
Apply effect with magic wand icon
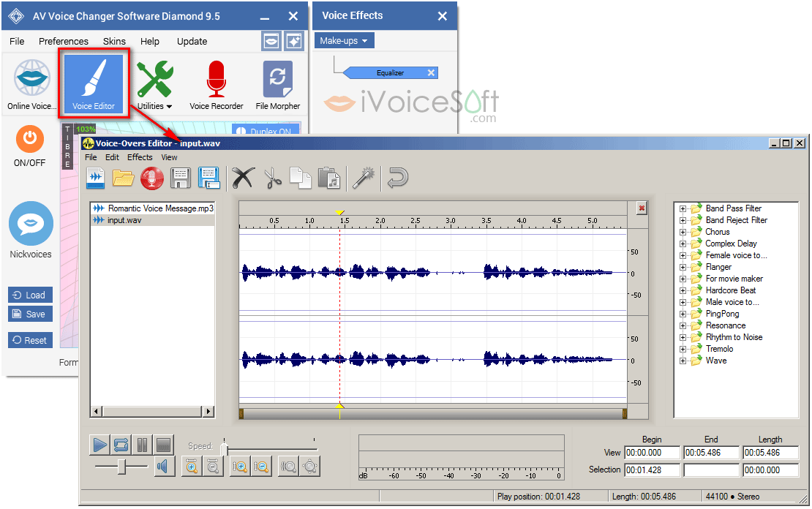pyautogui.click(x=364, y=178)
